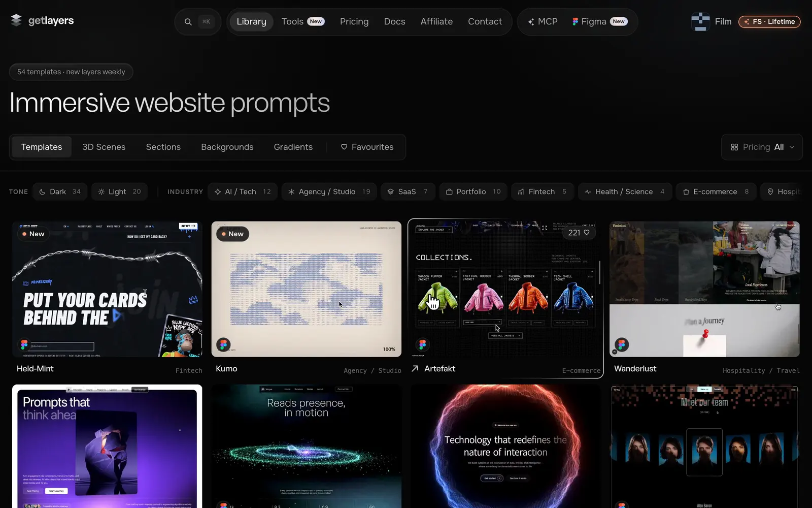The height and width of the screenshot is (508, 812).
Task: Open Artefakt via the arrow icon
Action: [x=415, y=369]
